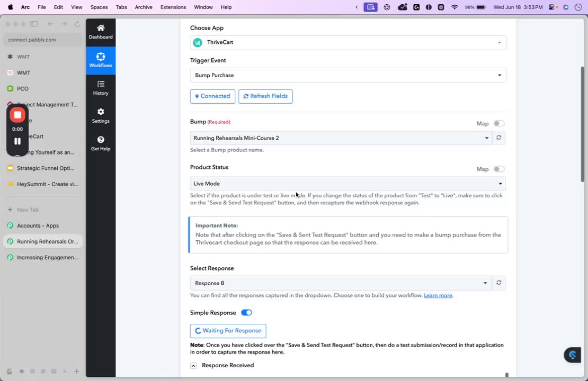Collapse the Response Received section
588x381 pixels.
[193, 366]
